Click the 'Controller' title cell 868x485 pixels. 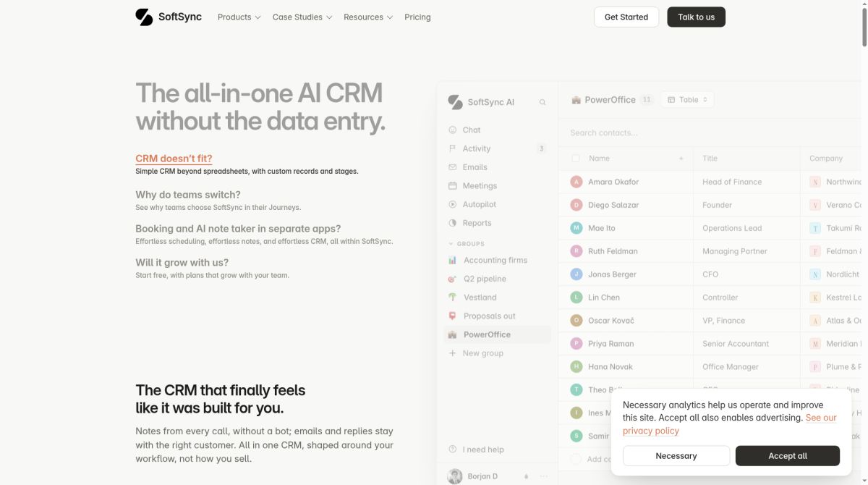click(720, 298)
